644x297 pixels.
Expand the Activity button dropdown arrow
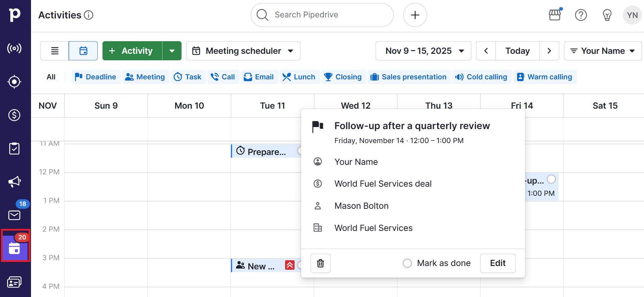pos(172,51)
